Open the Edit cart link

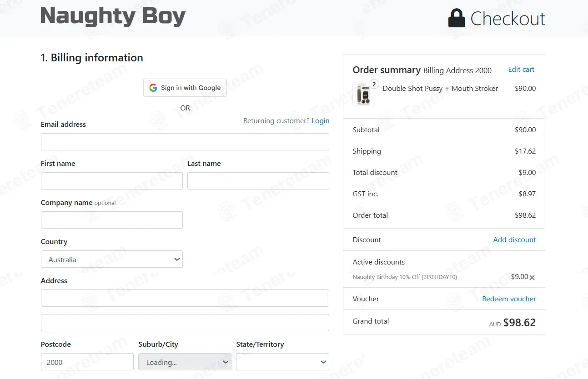[521, 70]
